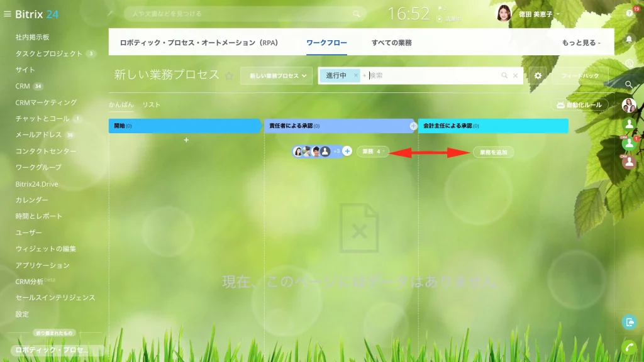Viewport: 644px width, 362px height.
Task: Open ロボティック・プロセス・オートメーション (RPA) tab
Action: (199, 43)
